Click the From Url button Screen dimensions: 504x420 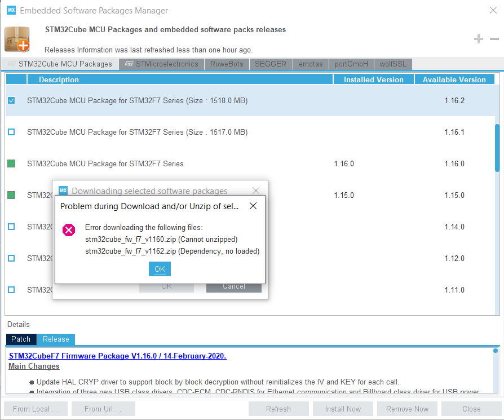point(103,409)
